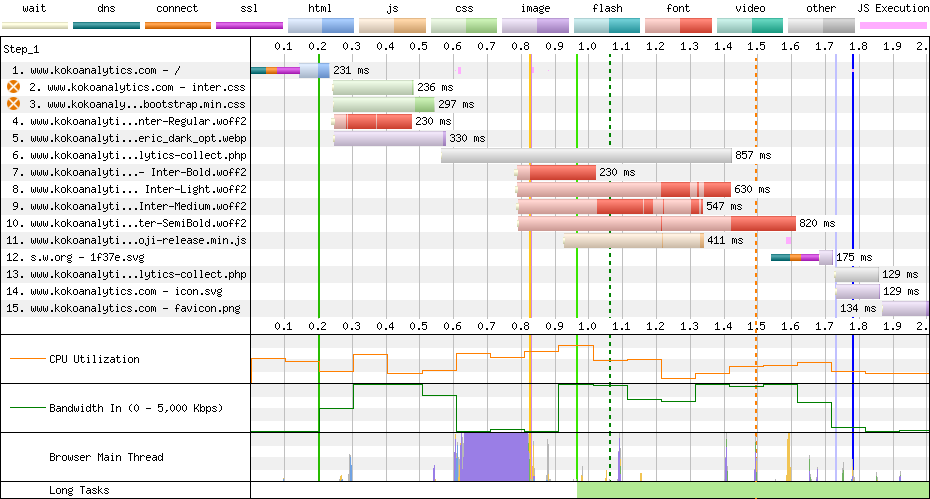Click the JS Execution legend color bar

point(893,26)
